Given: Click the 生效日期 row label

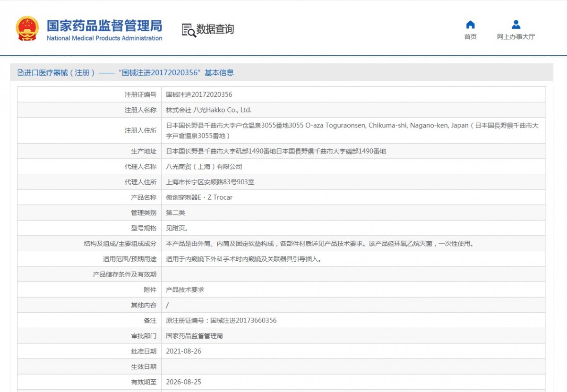Looking at the screenshot, I should 144,366.
